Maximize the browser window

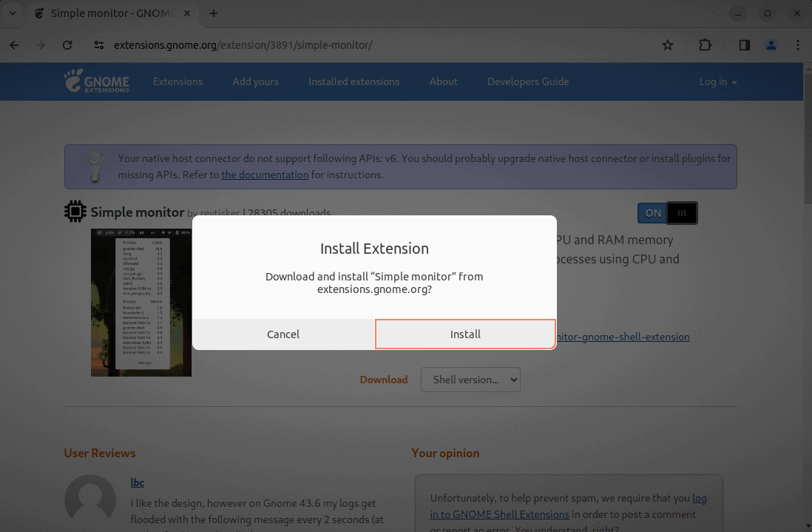coord(768,13)
